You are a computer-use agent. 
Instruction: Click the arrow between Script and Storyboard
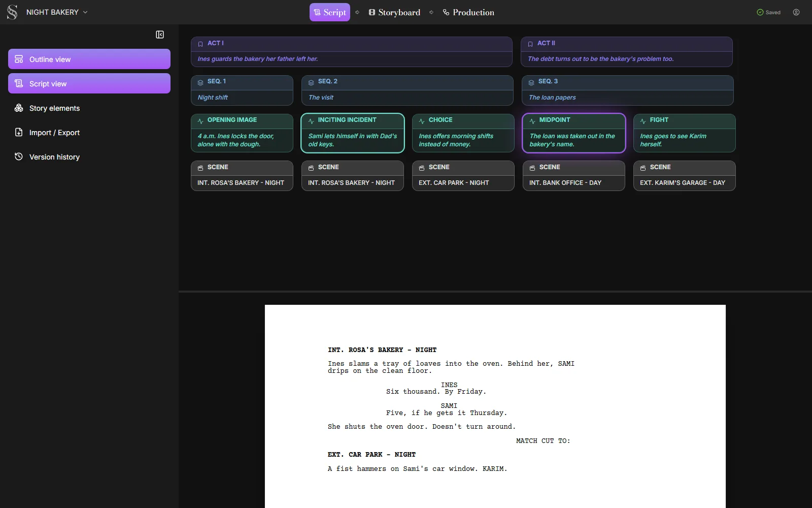tap(357, 12)
